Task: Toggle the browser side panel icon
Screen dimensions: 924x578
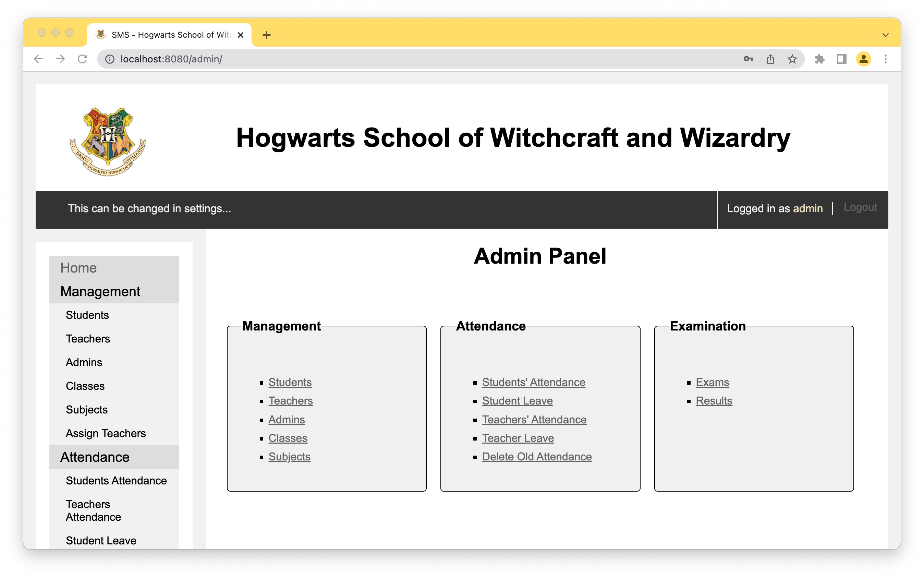Action: pyautogui.click(x=841, y=59)
